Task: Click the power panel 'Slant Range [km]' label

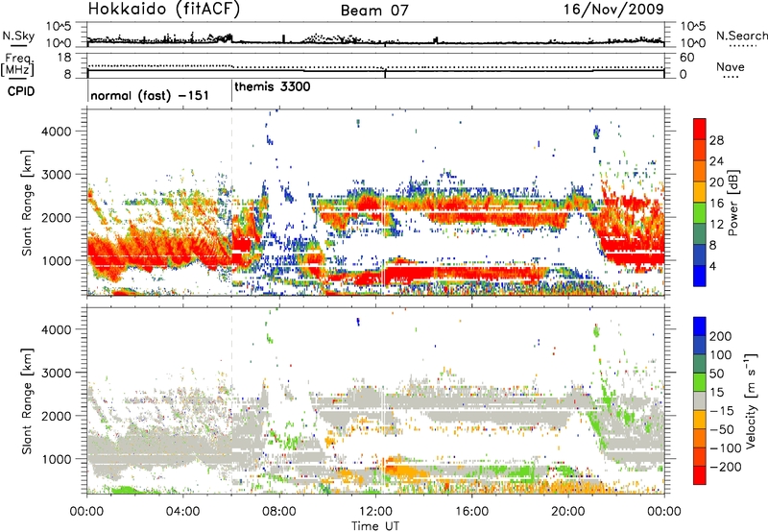Action: 27,203
